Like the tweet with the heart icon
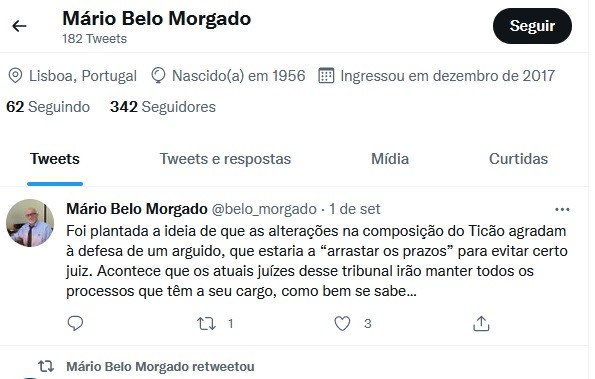This screenshot has width=595, height=379. click(x=342, y=324)
